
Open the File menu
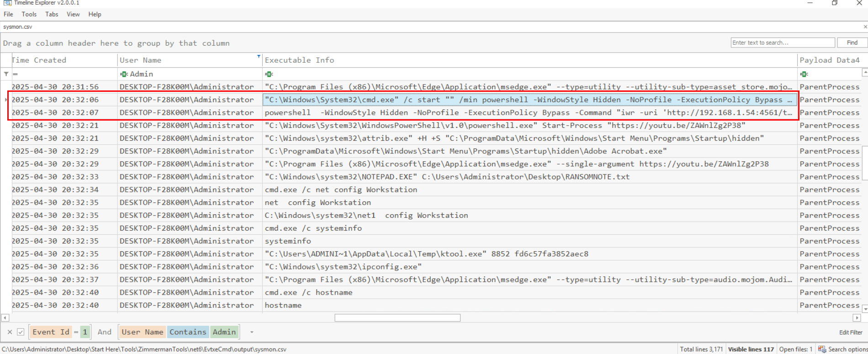point(8,14)
